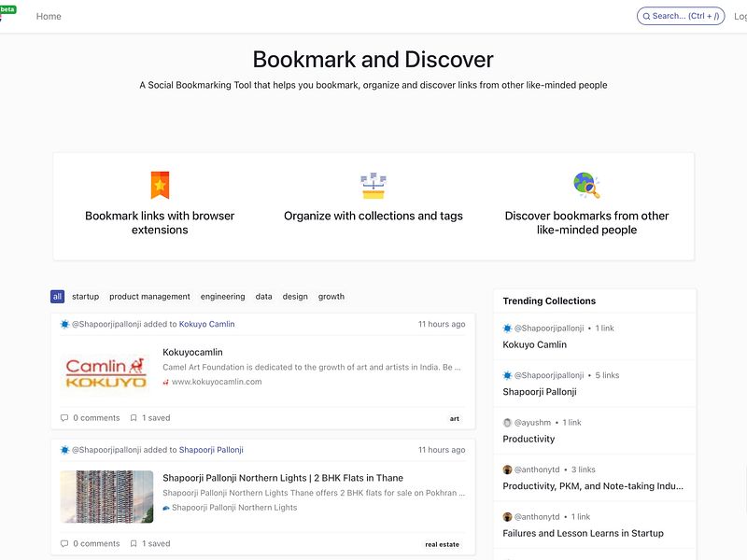
Task: Open Shapoorji Pallonji trending collection
Action: 540,392
